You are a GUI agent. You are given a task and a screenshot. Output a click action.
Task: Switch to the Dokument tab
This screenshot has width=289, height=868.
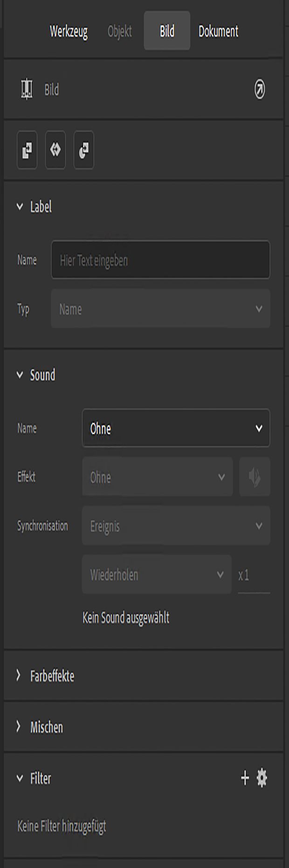coord(218,31)
